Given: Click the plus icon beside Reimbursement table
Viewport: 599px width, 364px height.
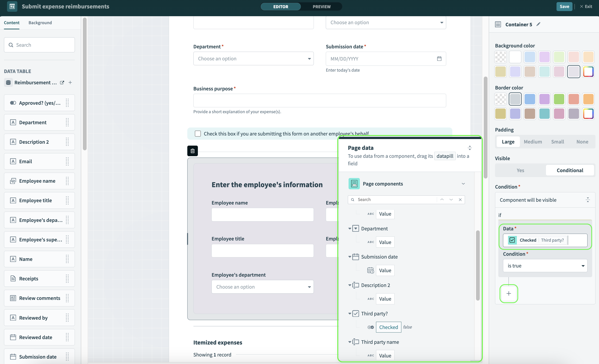Looking at the screenshot, I should (70, 83).
